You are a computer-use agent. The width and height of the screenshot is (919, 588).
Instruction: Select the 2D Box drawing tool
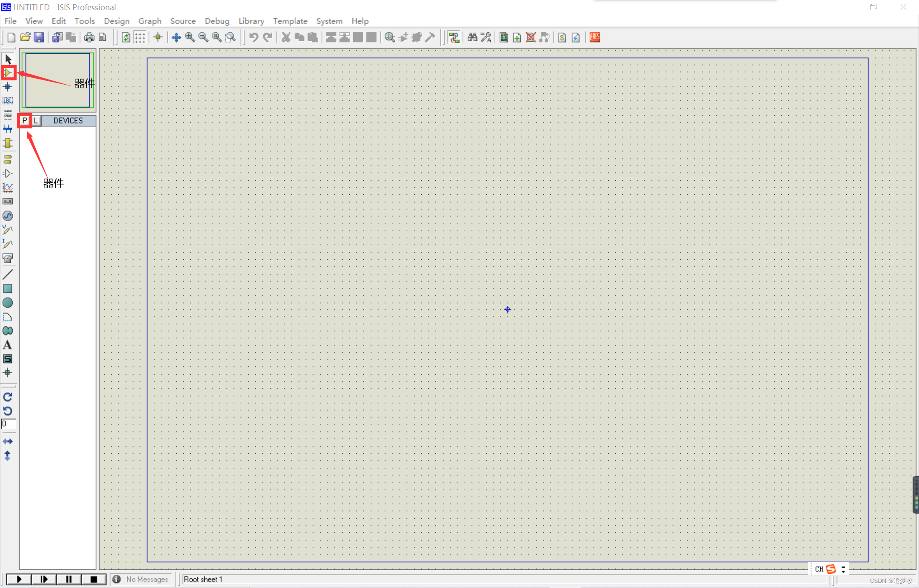tap(8, 289)
